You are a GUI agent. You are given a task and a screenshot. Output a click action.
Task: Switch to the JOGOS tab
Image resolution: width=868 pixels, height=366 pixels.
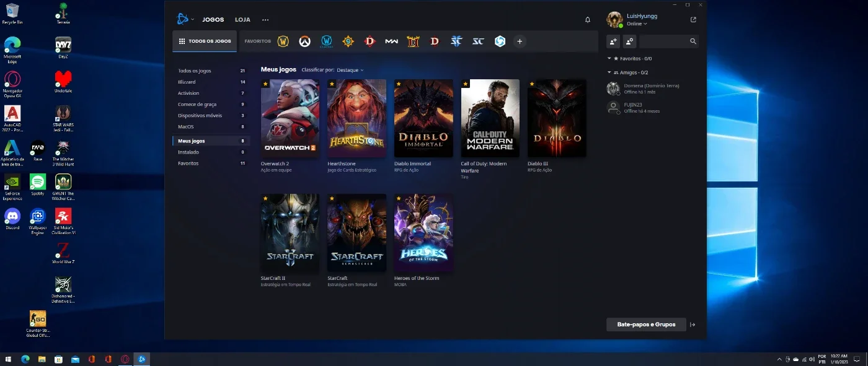coord(213,20)
